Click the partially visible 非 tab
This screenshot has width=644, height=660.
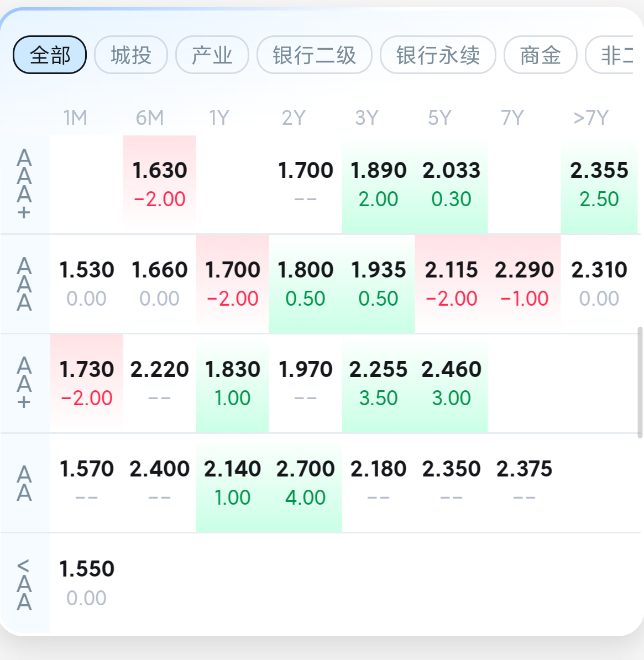[615, 55]
